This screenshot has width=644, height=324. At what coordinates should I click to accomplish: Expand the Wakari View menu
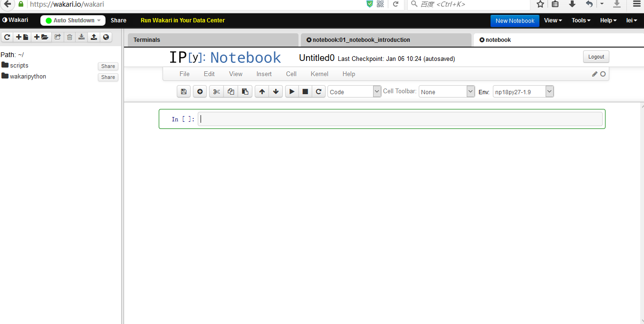[553, 20]
